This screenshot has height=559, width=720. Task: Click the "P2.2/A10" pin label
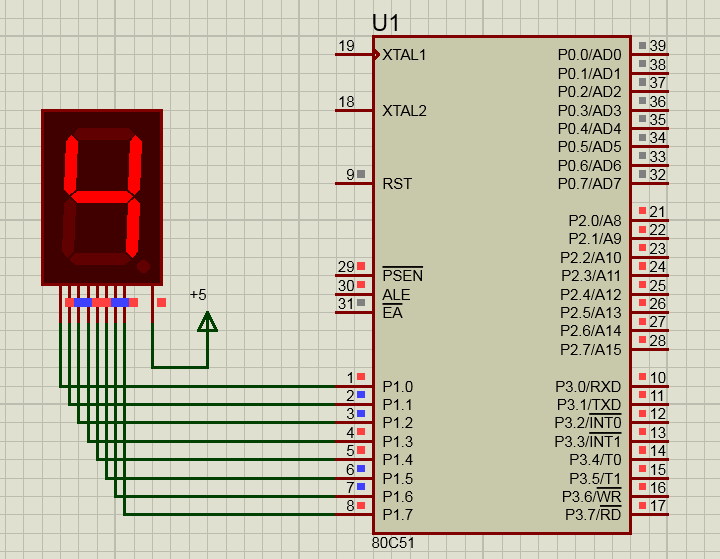(x=591, y=258)
